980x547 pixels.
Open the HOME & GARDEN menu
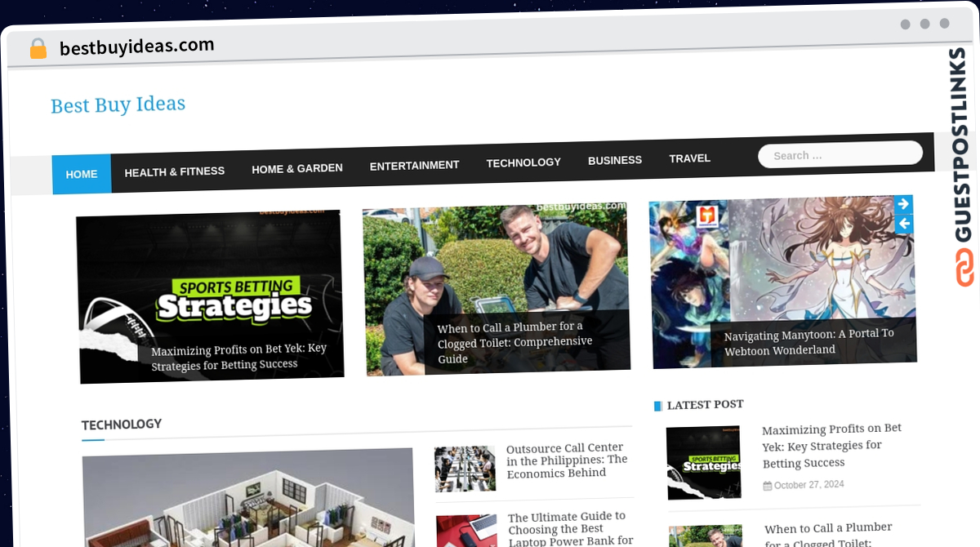click(x=297, y=168)
